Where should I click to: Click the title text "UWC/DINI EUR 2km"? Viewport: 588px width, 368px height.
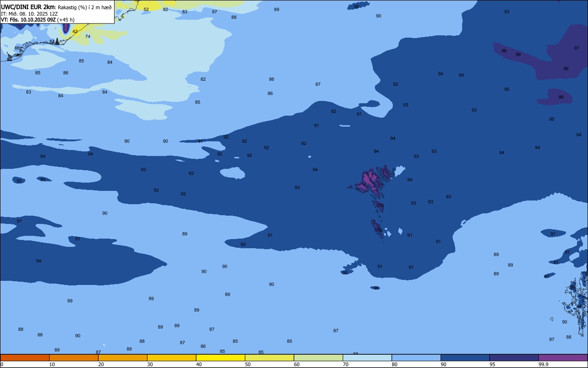point(28,7)
